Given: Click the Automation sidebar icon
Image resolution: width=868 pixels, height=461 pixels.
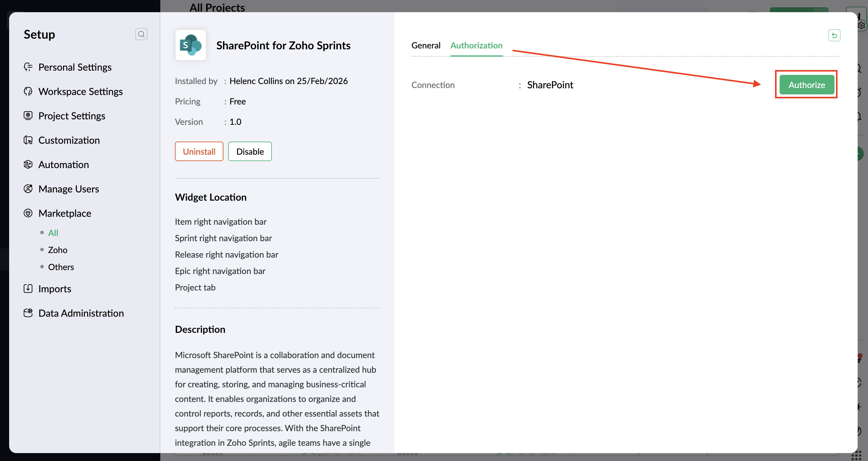Looking at the screenshot, I should 28,164.
